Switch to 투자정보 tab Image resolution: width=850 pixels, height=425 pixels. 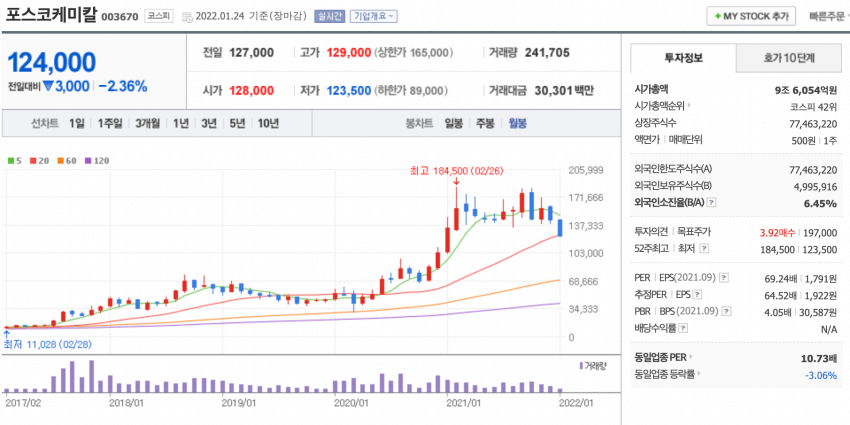pos(683,59)
